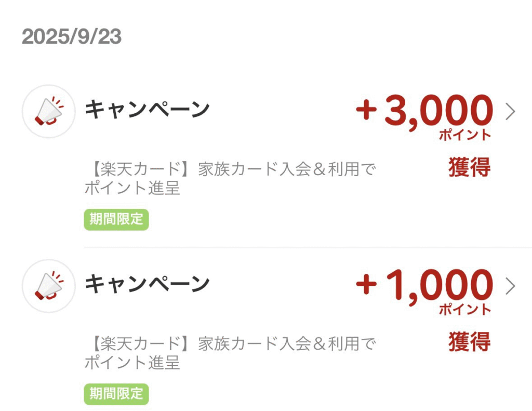Tap the megaphone icon of the 3,000-point campaign

pos(49,111)
